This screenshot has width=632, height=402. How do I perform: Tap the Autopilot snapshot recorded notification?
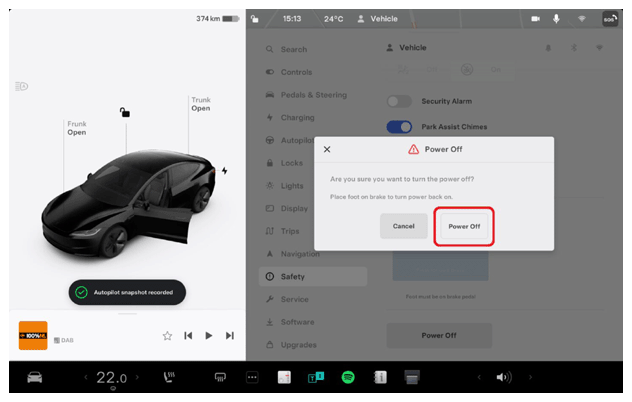pos(127,292)
